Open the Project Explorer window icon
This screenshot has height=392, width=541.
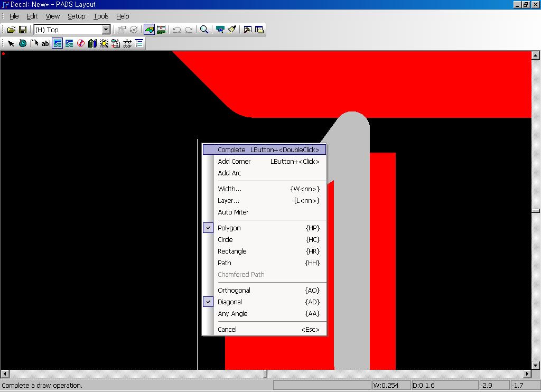[x=259, y=30]
